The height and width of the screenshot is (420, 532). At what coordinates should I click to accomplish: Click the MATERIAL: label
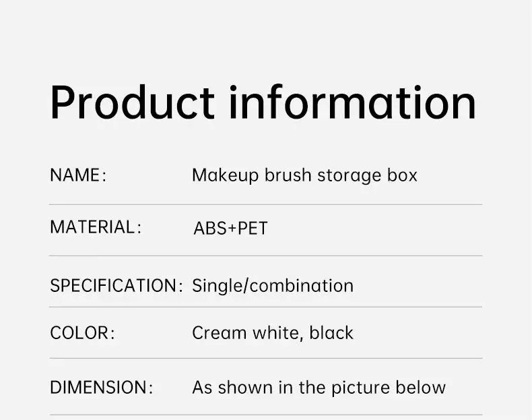(96, 227)
